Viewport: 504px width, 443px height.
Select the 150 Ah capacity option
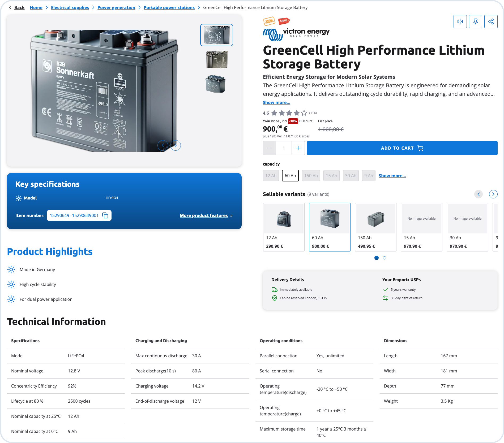311,176
